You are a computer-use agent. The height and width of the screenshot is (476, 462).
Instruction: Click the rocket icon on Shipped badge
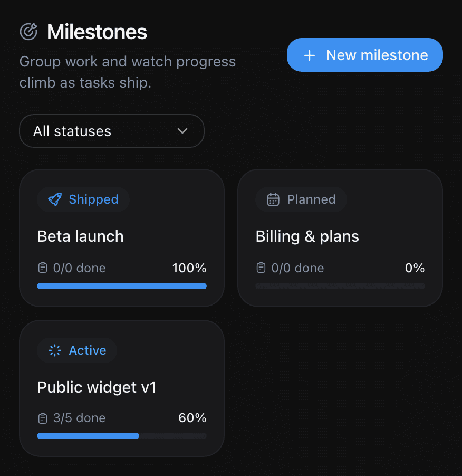point(55,199)
